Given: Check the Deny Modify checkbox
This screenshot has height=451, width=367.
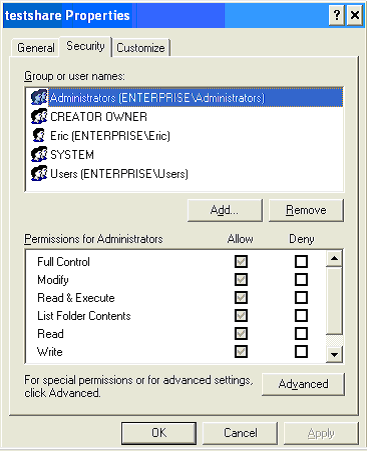Looking at the screenshot, I should [301, 279].
